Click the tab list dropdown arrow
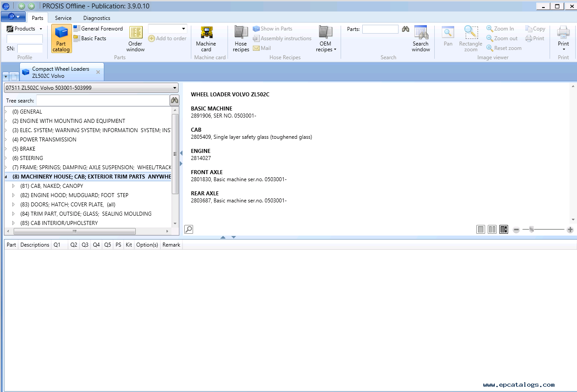 click(6, 76)
